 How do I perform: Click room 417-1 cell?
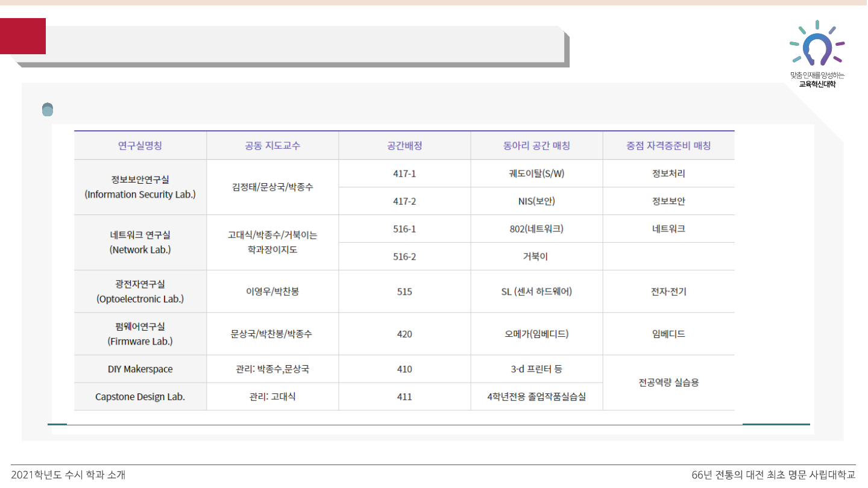pos(404,174)
